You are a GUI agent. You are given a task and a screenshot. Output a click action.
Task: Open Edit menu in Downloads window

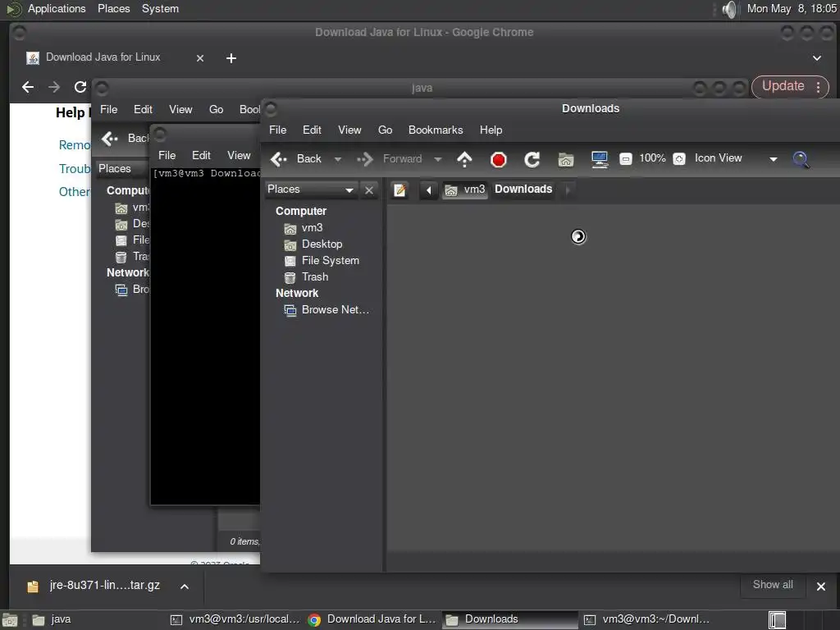tap(312, 130)
